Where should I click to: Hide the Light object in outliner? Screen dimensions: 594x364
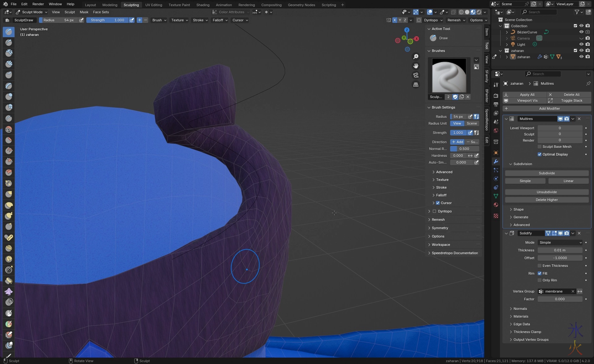581,45
